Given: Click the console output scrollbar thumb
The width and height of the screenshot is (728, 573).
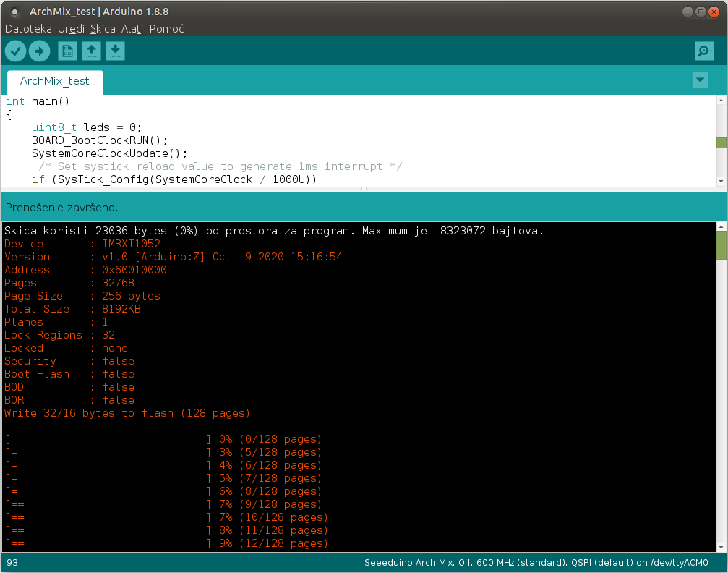Looking at the screenshot, I should pyautogui.click(x=721, y=246).
